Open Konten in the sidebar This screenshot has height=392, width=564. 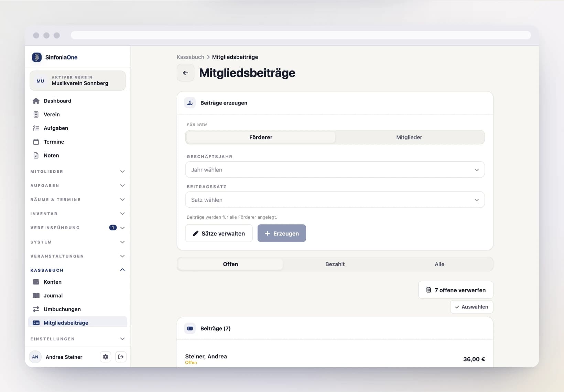[77, 282]
